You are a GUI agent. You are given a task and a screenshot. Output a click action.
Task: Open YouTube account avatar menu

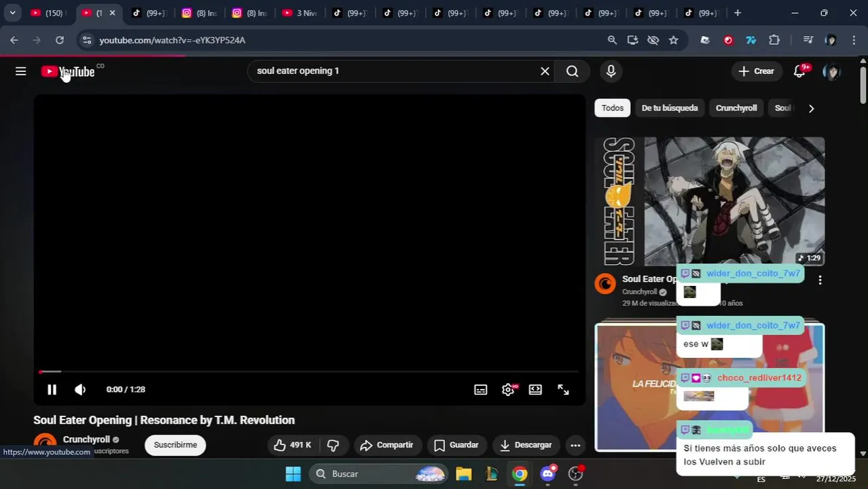(831, 71)
